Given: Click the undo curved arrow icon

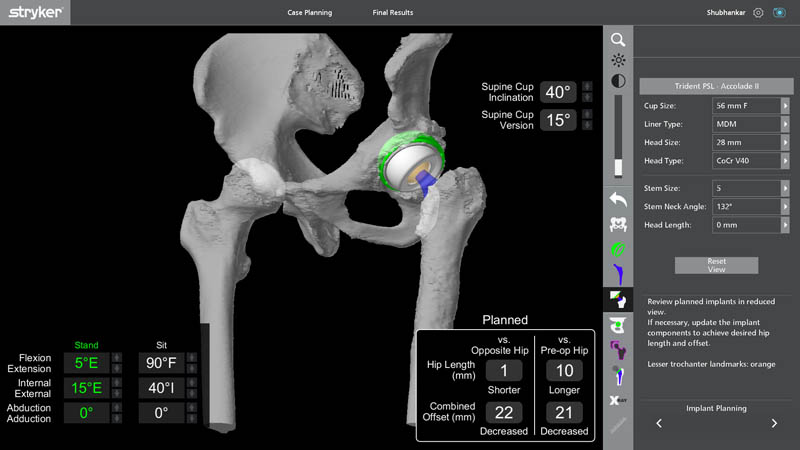Looking at the screenshot, I should pyautogui.click(x=618, y=199).
